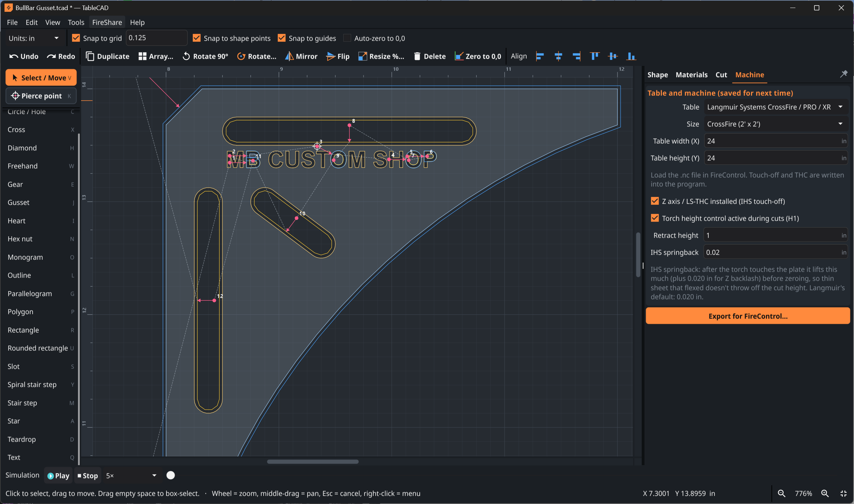Flip the selected shape
Image resolution: width=854 pixels, height=504 pixels.
338,56
